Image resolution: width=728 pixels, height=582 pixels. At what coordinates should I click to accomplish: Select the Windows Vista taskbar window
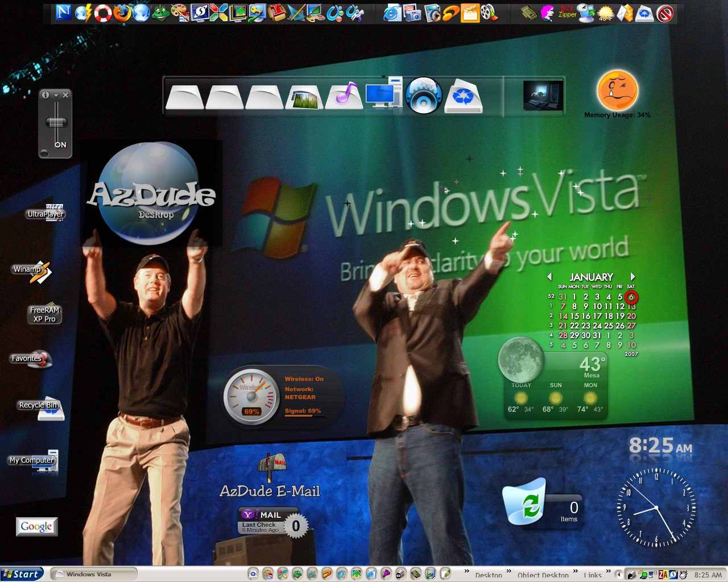(x=94, y=574)
